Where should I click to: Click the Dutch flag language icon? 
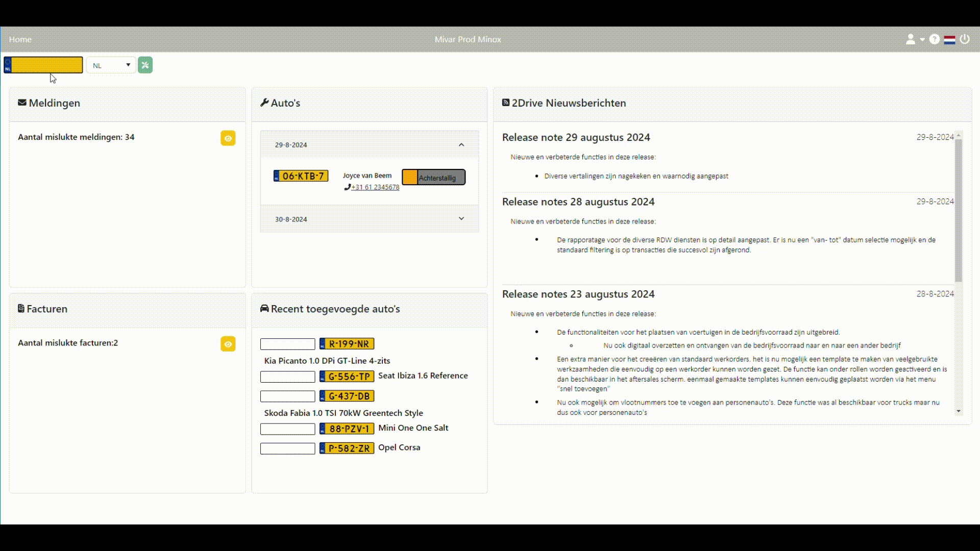pos(949,39)
